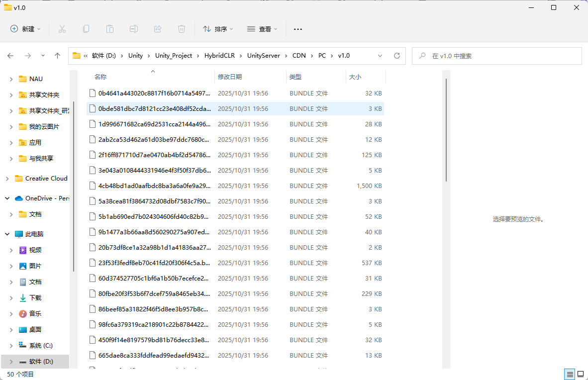Expand the NAU folder in sidebar
The height and width of the screenshot is (380, 588).
[11, 79]
